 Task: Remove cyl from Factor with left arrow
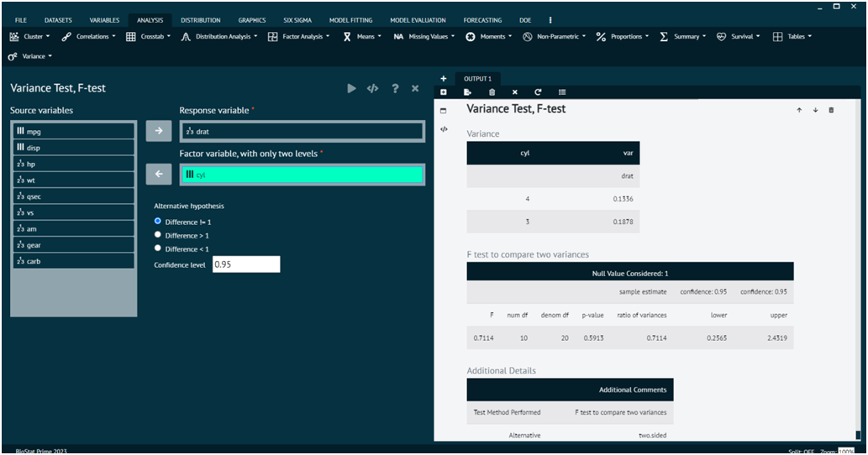coord(159,174)
